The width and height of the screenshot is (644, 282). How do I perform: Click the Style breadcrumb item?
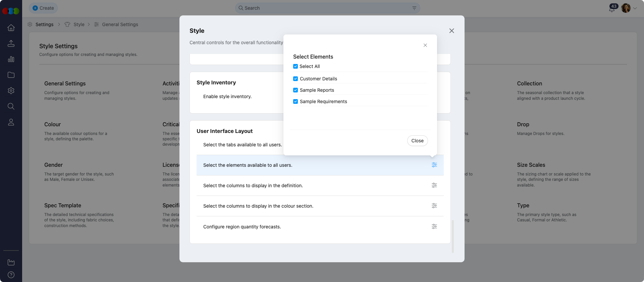[79, 24]
